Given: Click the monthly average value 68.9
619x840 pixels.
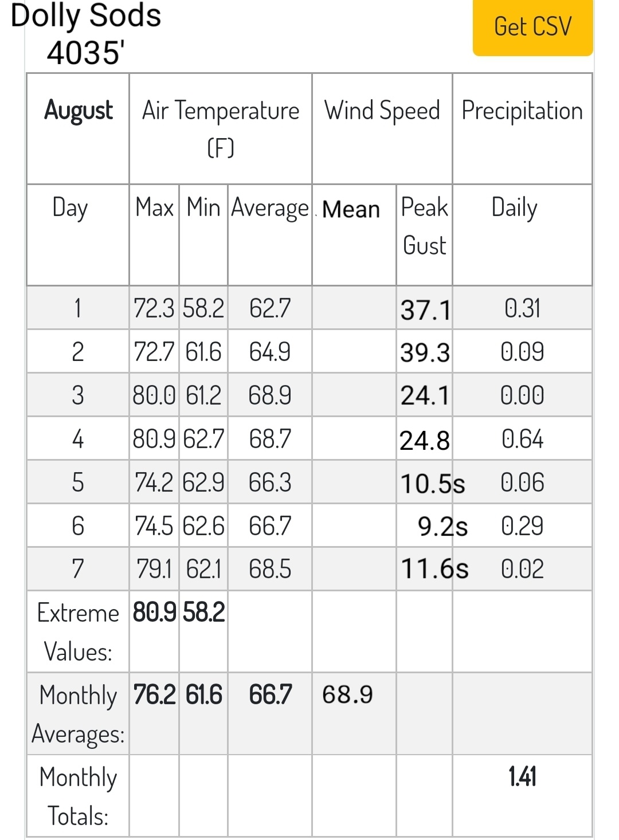Looking at the screenshot, I should (x=347, y=694).
